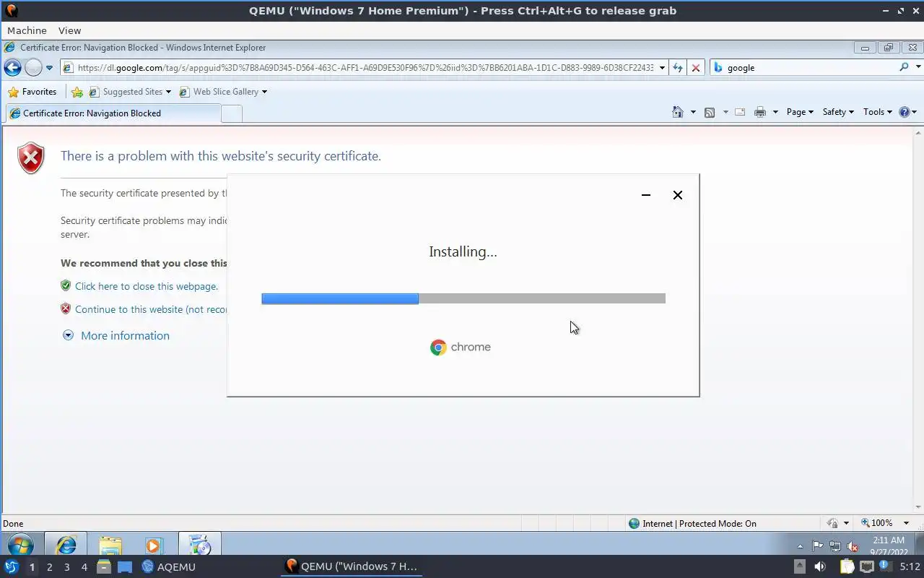Open the Windows Explorer folder taskbar icon
This screenshot has height=578, width=924.
[110, 545]
